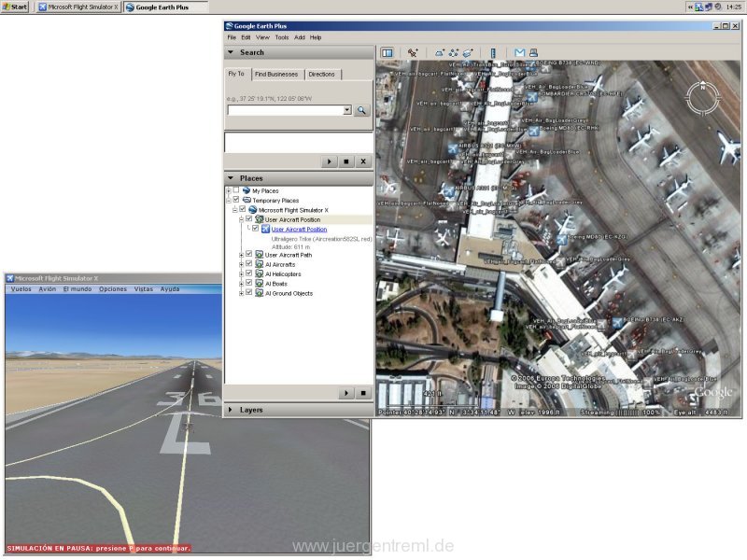The image size is (747, 560).
Task: Uncheck the AI Ground Objects checkbox
Action: tap(248, 293)
